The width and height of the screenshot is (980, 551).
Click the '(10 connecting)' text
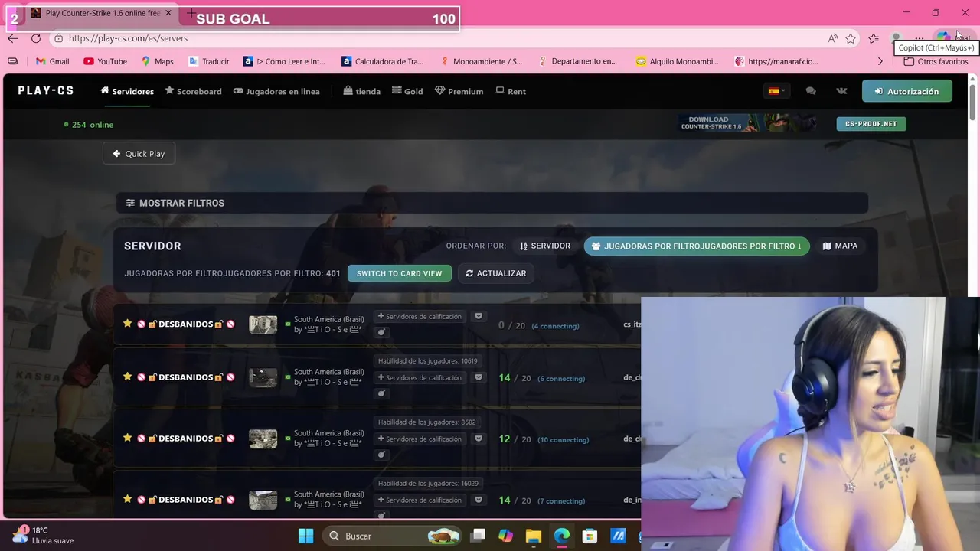(x=563, y=440)
